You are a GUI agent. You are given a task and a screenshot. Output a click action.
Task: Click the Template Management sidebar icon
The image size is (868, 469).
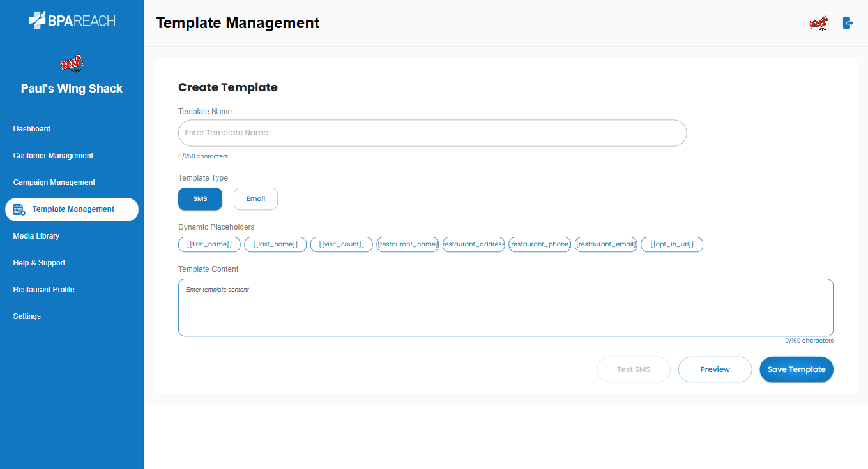coord(19,209)
